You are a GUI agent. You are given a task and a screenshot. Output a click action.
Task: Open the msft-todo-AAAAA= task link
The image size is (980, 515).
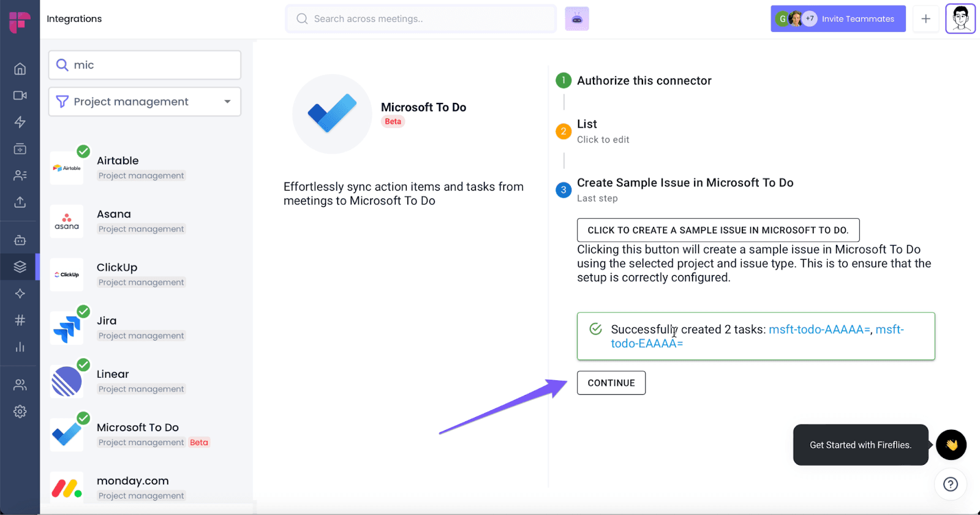coord(820,329)
